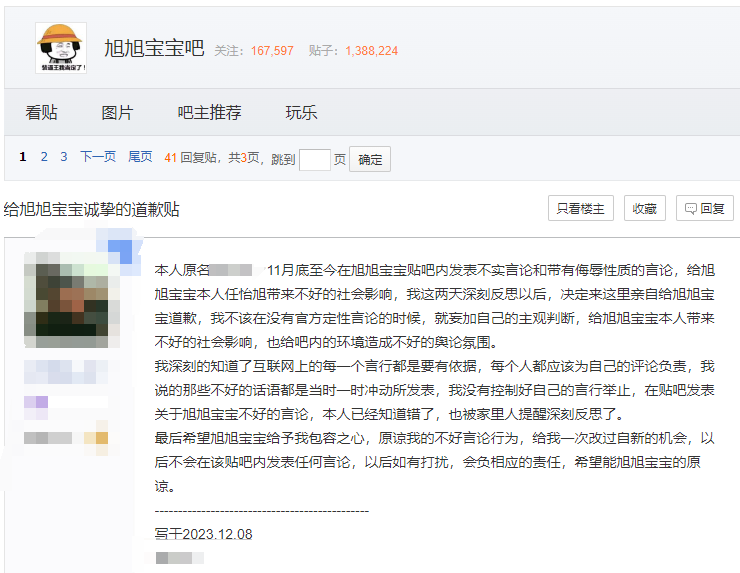Jump to the last page via 尾页
Screen dimensions: 740x573
pyautogui.click(x=140, y=157)
